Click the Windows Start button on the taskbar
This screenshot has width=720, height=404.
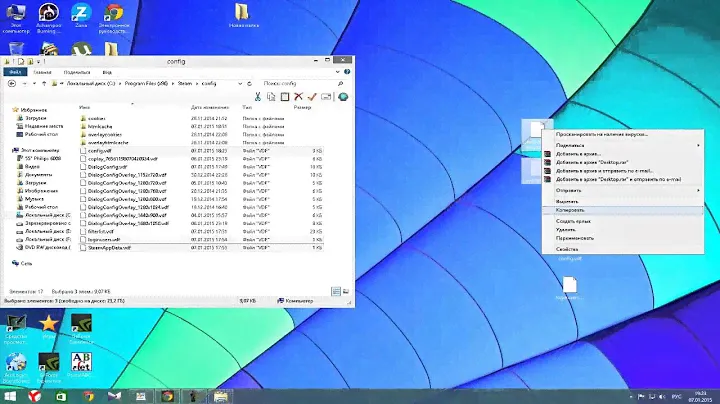tap(10, 396)
